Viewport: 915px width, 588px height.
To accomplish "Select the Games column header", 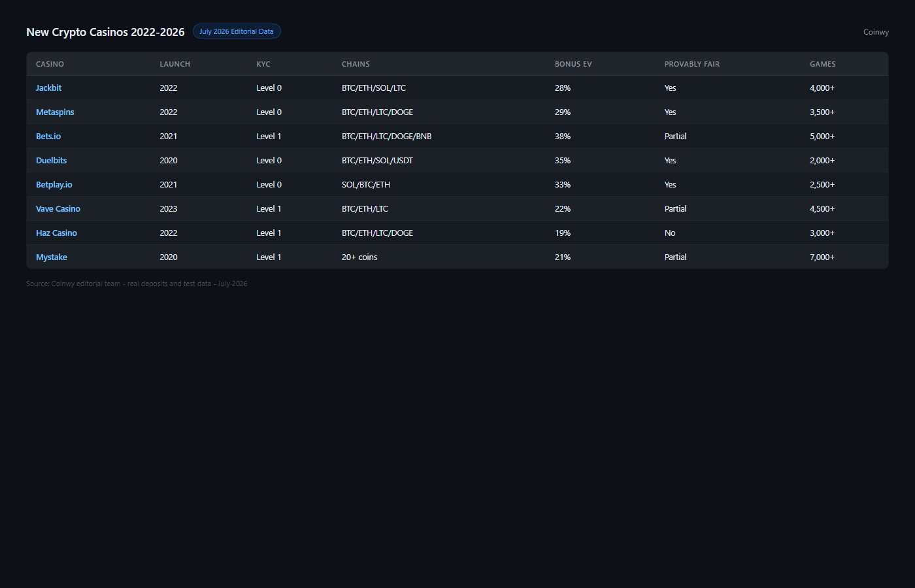I will pos(823,64).
